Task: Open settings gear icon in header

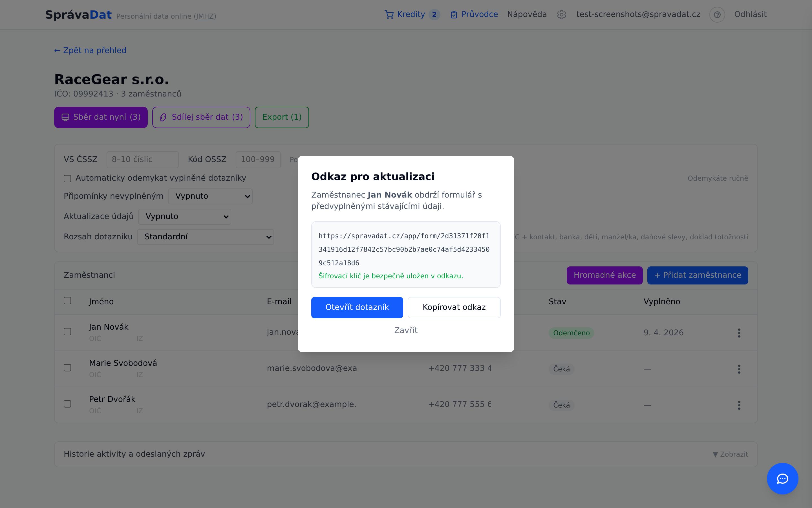Action: click(x=561, y=14)
